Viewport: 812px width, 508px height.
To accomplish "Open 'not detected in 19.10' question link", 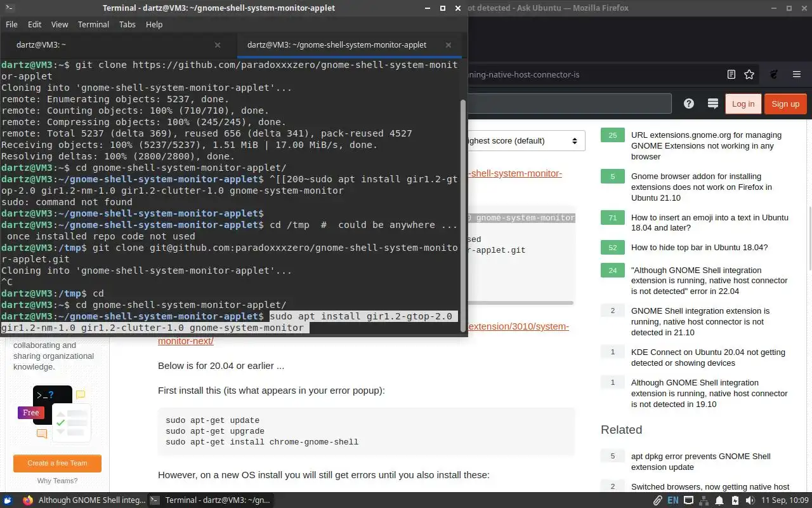I will [x=709, y=393].
